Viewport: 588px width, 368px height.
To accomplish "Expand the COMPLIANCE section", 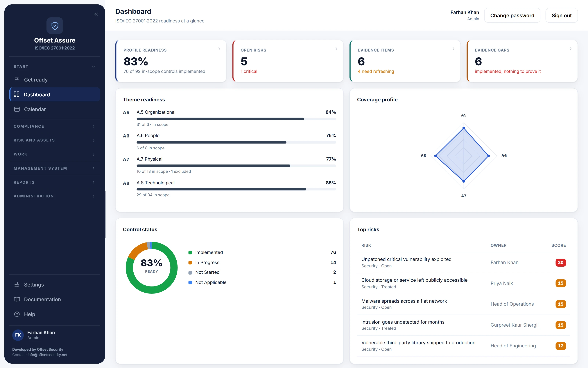I will [x=55, y=126].
